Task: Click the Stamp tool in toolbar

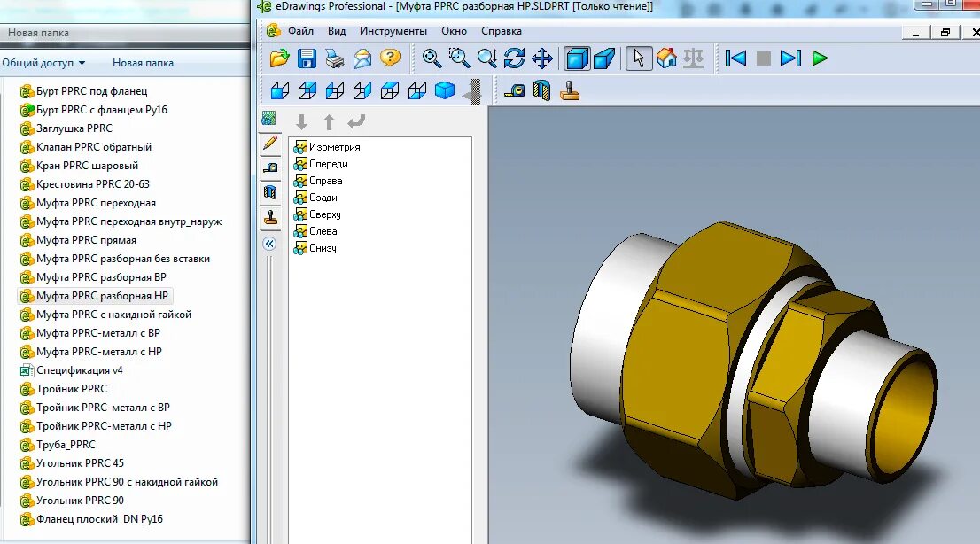Action: [x=570, y=91]
